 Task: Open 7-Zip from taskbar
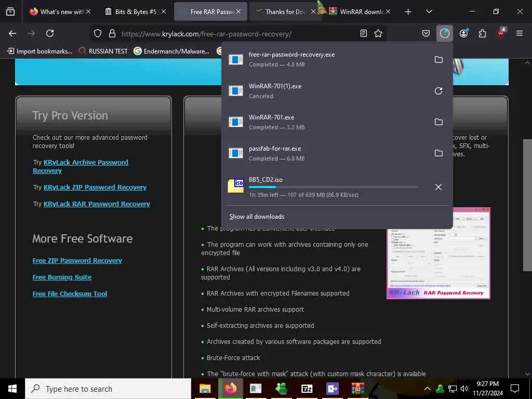307,389
